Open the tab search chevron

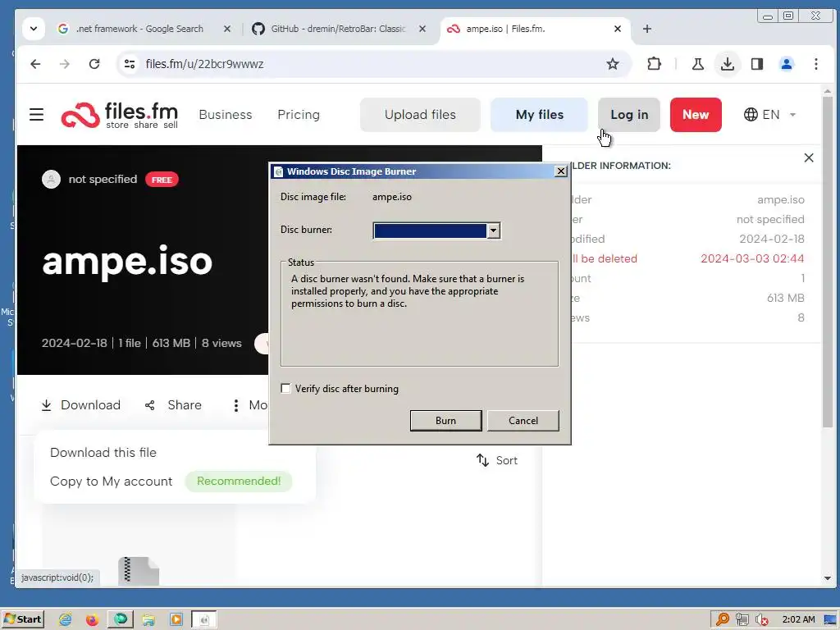[33, 29]
